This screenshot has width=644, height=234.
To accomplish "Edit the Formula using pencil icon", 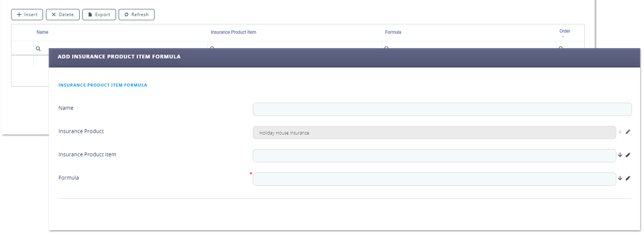I will 628,178.
